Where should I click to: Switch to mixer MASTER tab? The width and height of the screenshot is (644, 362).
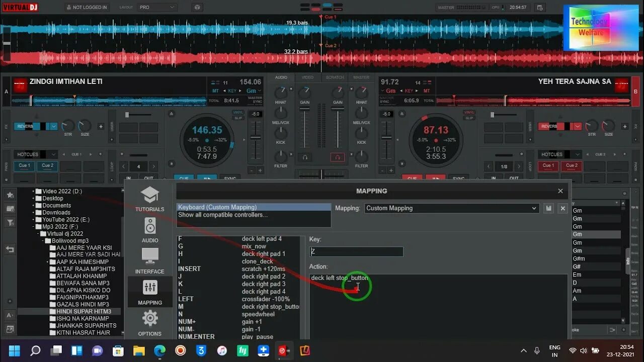[361, 77]
